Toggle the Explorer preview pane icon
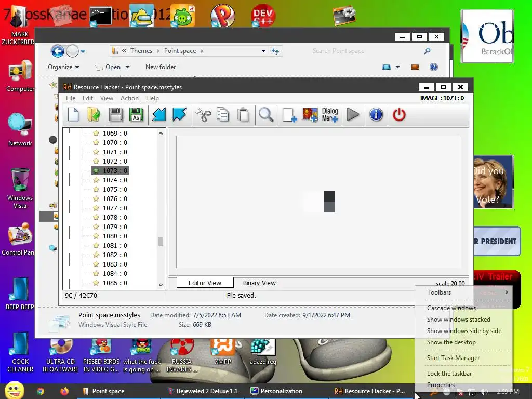Image resolution: width=532 pixels, height=399 pixels. 415,67
